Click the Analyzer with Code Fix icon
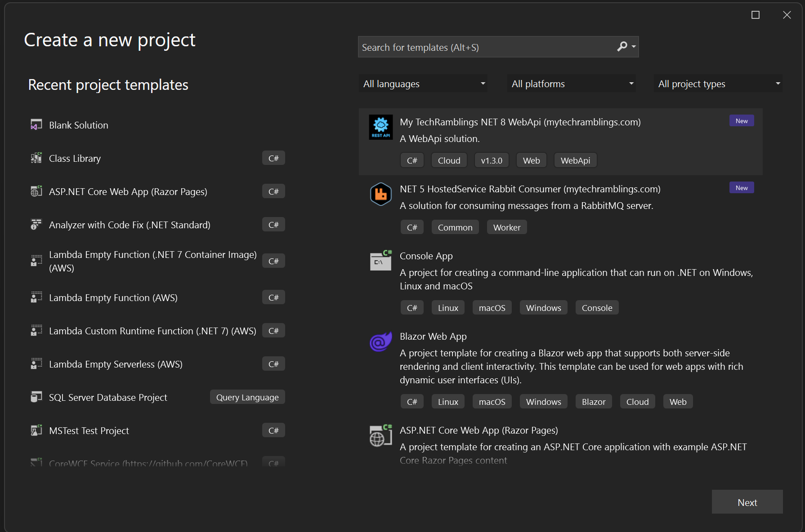Screen dimensions: 805x532 click(x=36, y=225)
